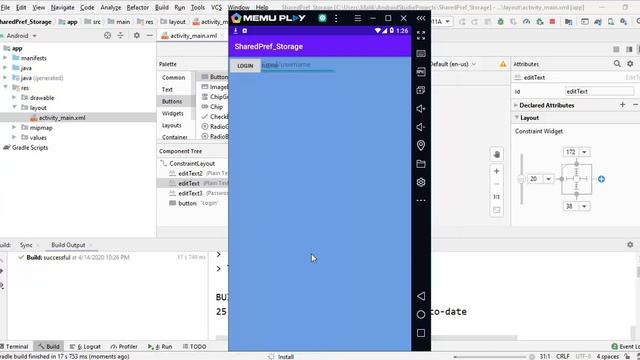This screenshot has width=640, height=360.
Task: Open bottom margin 38 dropdown
Action: point(584,206)
